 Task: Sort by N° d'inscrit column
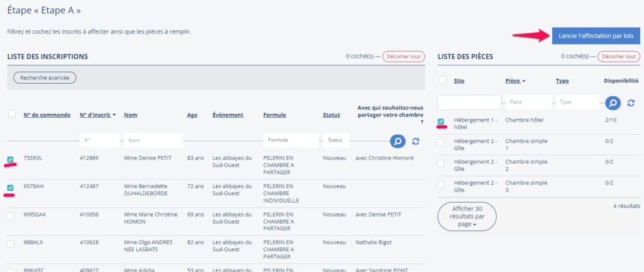click(x=97, y=115)
